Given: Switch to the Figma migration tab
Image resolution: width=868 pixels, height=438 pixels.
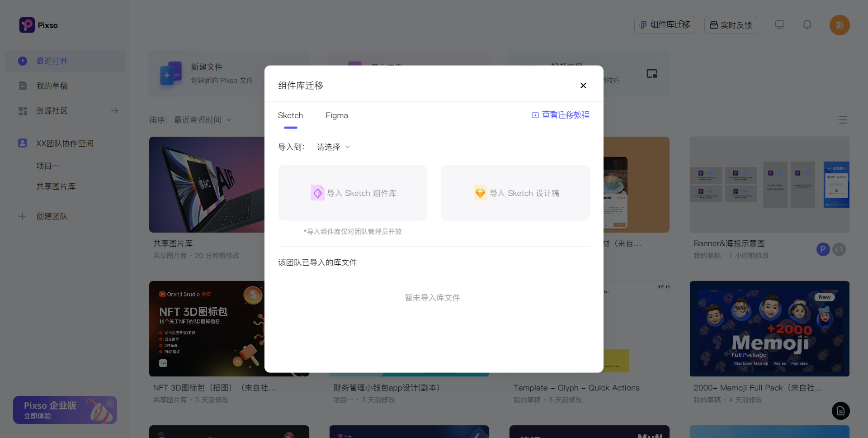Looking at the screenshot, I should coord(336,115).
